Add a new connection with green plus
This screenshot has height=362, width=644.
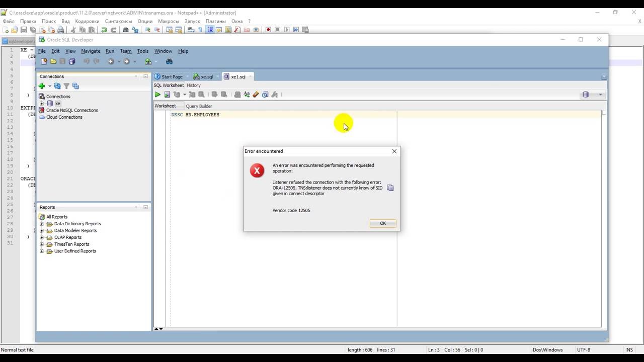[x=42, y=86]
